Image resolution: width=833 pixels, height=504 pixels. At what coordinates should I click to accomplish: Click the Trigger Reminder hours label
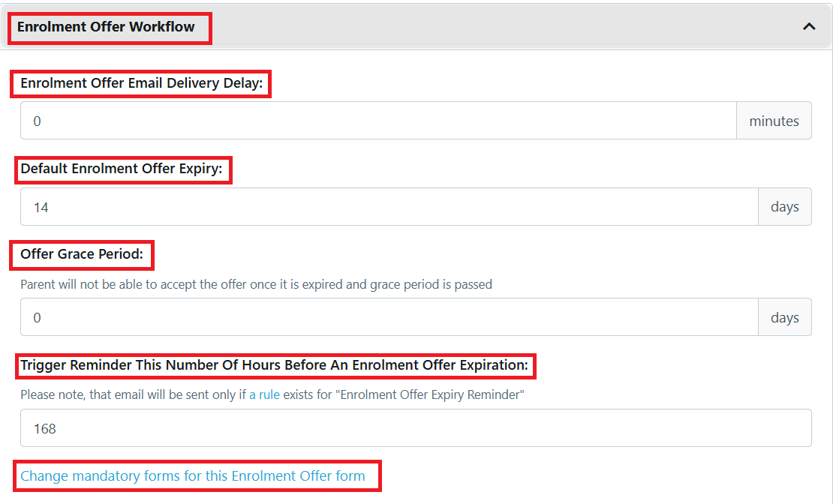(x=275, y=365)
